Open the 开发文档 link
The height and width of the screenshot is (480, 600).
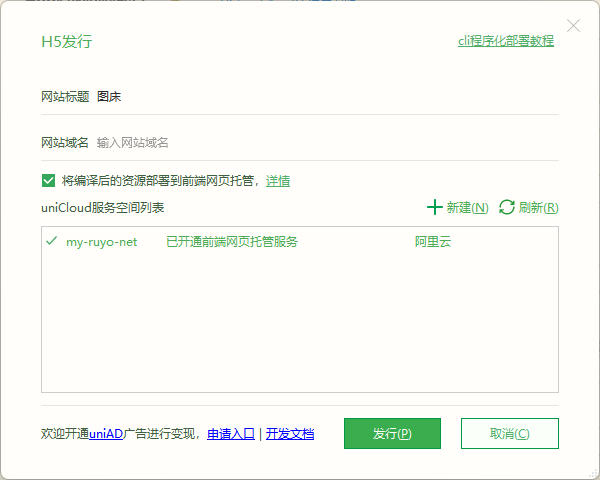click(290, 434)
